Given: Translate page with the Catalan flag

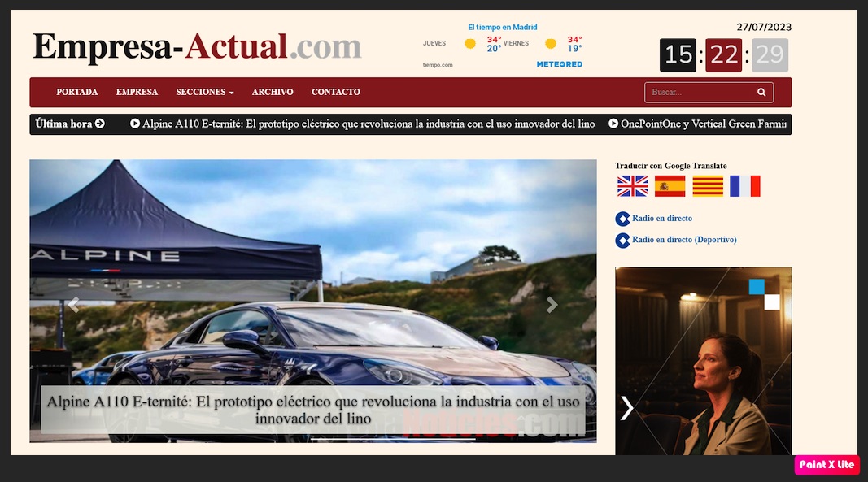Looking at the screenshot, I should (x=708, y=186).
